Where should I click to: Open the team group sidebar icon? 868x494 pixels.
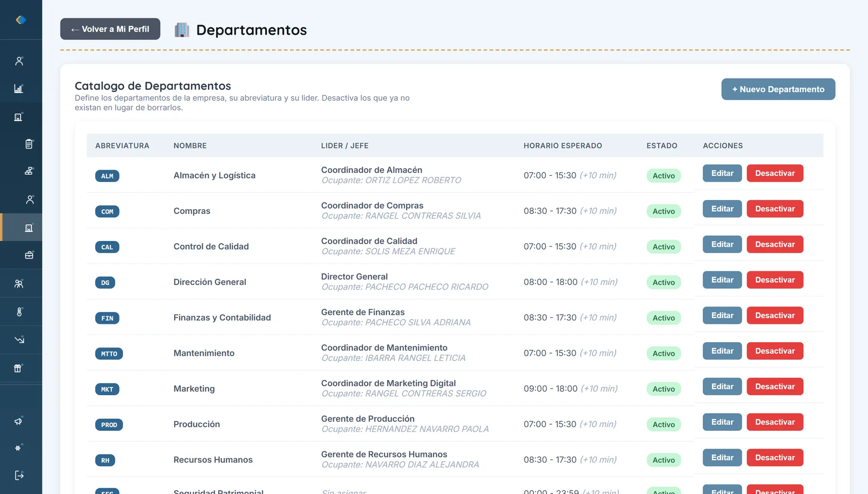(x=19, y=283)
